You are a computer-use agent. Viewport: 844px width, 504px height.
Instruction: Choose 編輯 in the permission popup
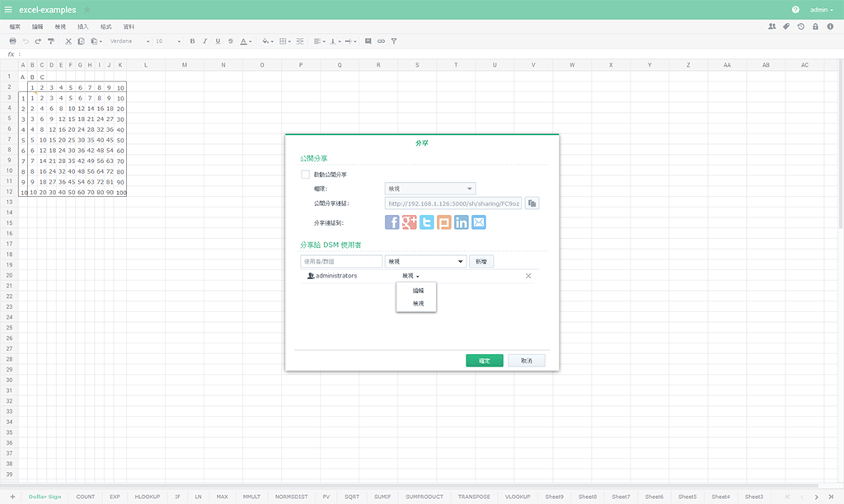pos(418,291)
